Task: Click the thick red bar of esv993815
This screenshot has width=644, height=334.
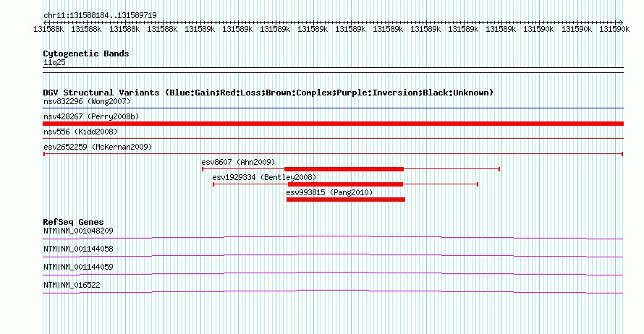Action: [346, 200]
